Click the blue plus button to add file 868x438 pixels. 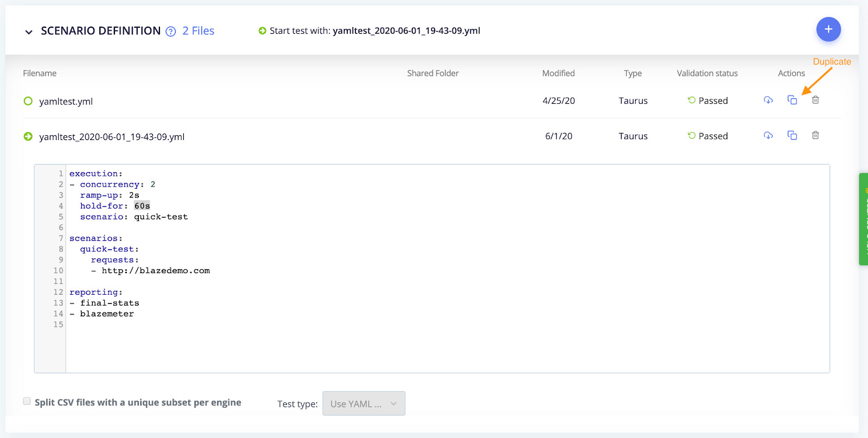pyautogui.click(x=828, y=29)
